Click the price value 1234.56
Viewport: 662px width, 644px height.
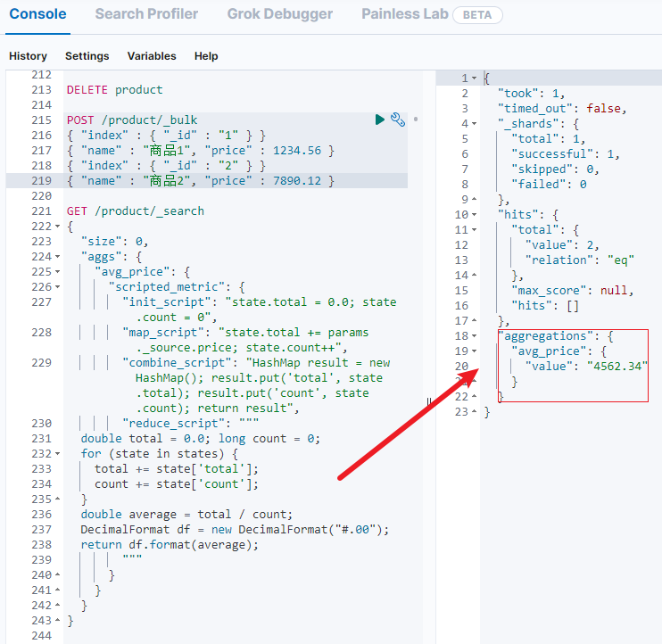[297, 151]
